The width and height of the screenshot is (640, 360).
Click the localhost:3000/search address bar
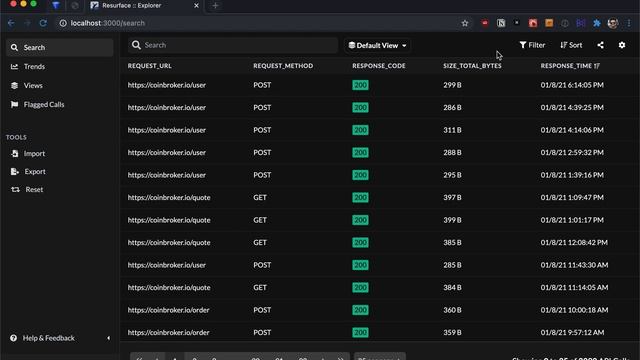pyautogui.click(x=108, y=23)
